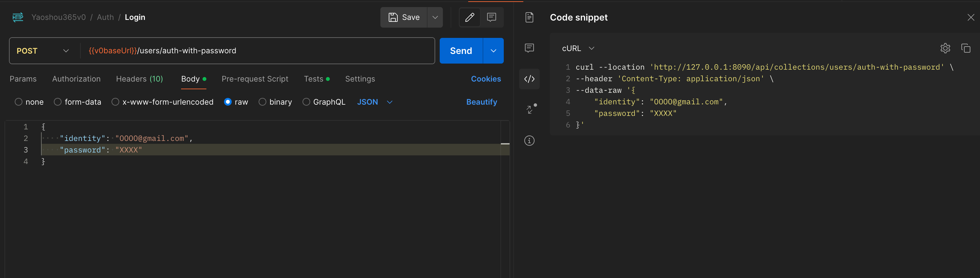Screen dimensions: 980x278
Task: Open code snippet settings gear
Action: coord(945,48)
